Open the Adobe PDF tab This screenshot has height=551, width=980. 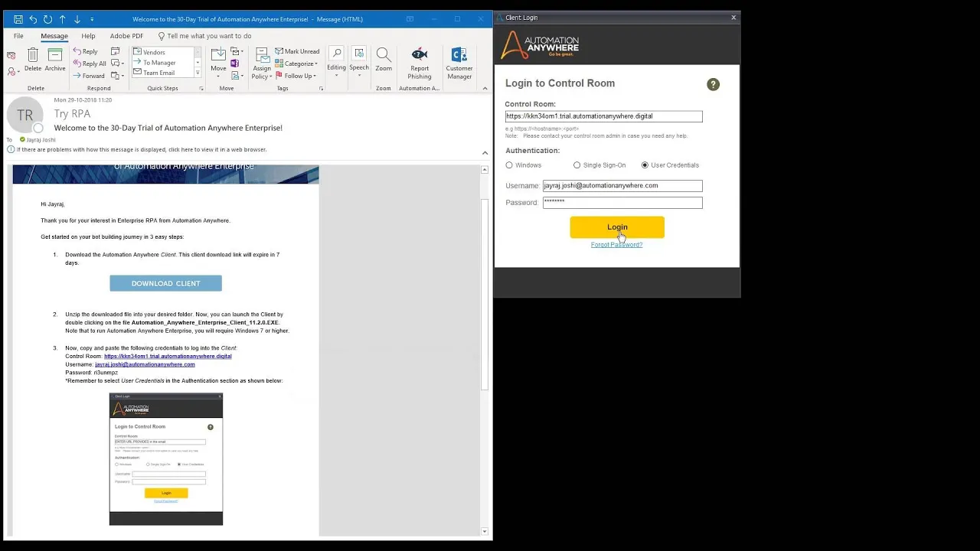(x=126, y=36)
